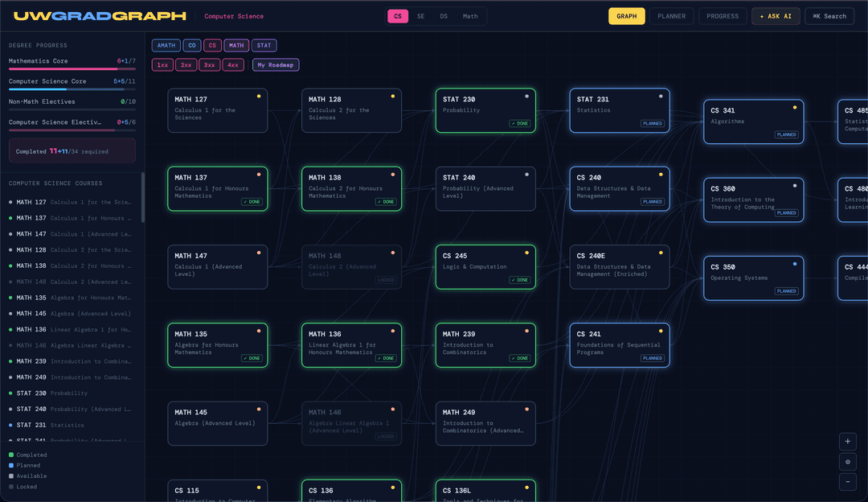Open the Ask AI assistant

tap(776, 16)
